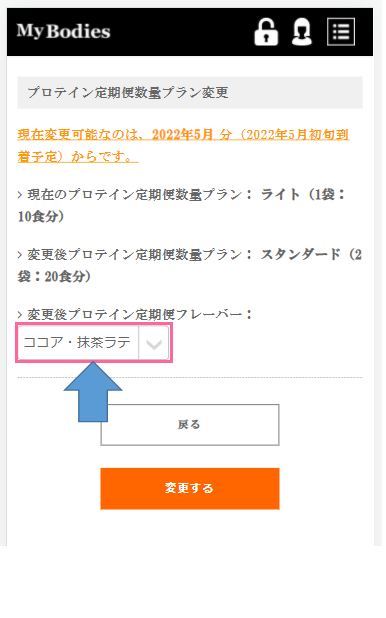Select the プロテイン定期便数量プラン変更 heading bar

pyautogui.click(x=190, y=93)
